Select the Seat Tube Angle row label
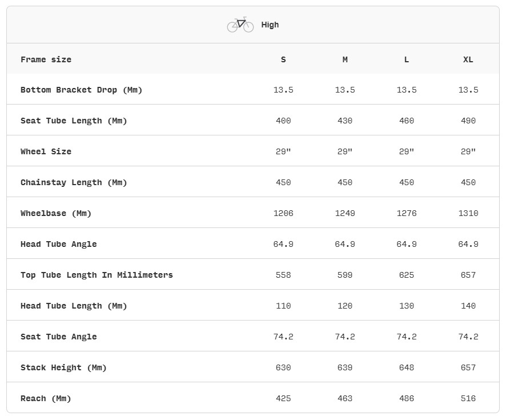The height and width of the screenshot is (420, 506). [x=59, y=337]
